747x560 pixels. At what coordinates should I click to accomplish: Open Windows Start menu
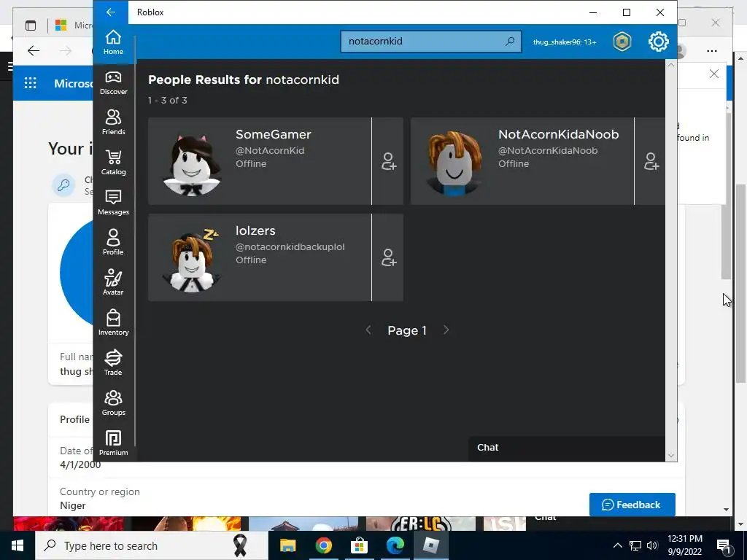click(x=18, y=545)
